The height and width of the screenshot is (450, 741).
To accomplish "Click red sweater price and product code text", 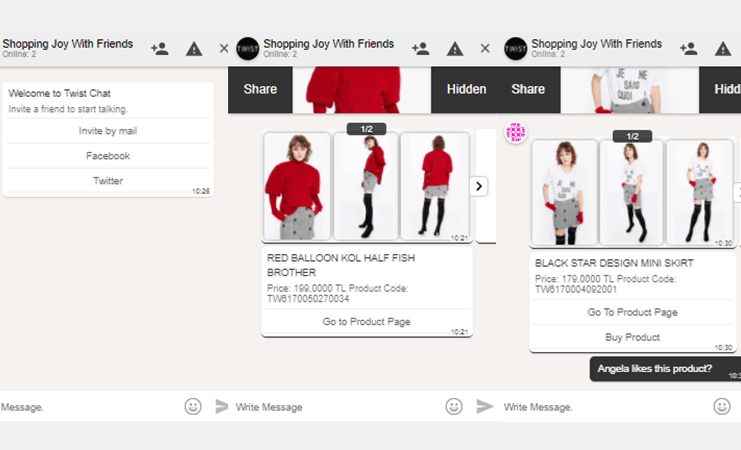I will tap(337, 294).
